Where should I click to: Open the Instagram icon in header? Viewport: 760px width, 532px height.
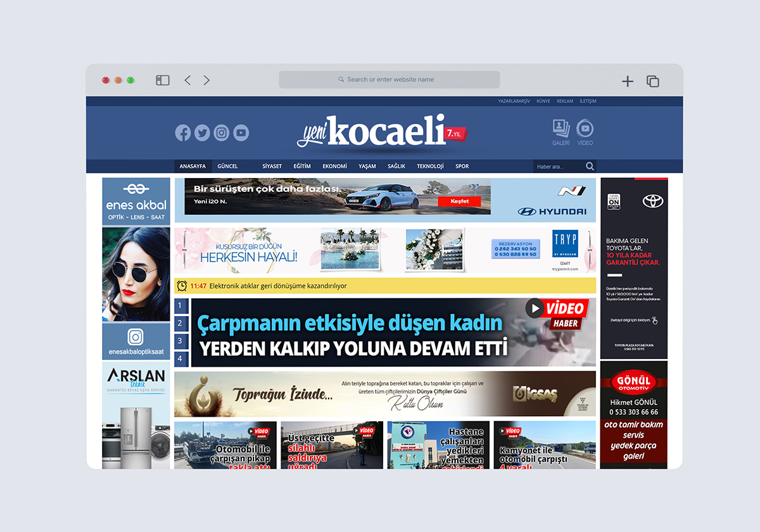(x=221, y=133)
